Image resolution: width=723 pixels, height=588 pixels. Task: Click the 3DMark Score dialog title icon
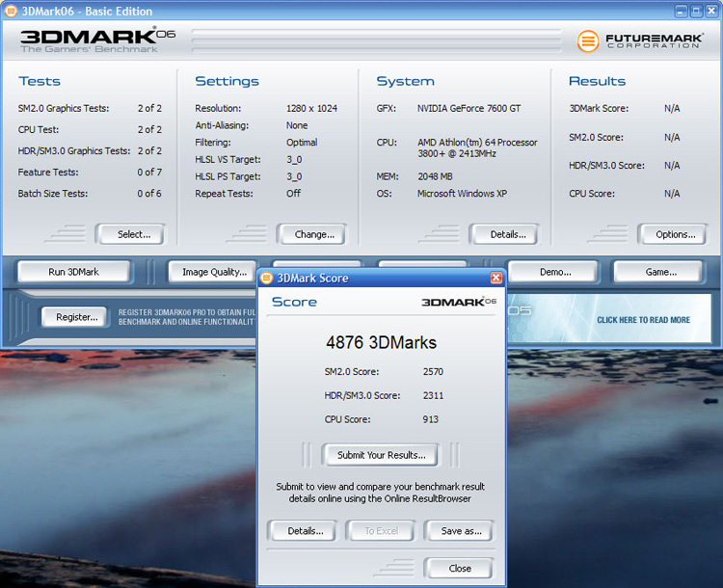click(266, 278)
